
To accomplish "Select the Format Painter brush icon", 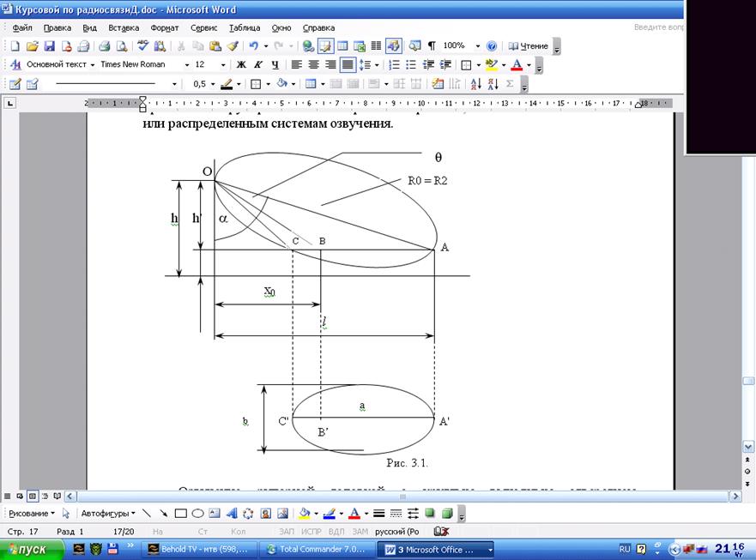I will (x=232, y=46).
